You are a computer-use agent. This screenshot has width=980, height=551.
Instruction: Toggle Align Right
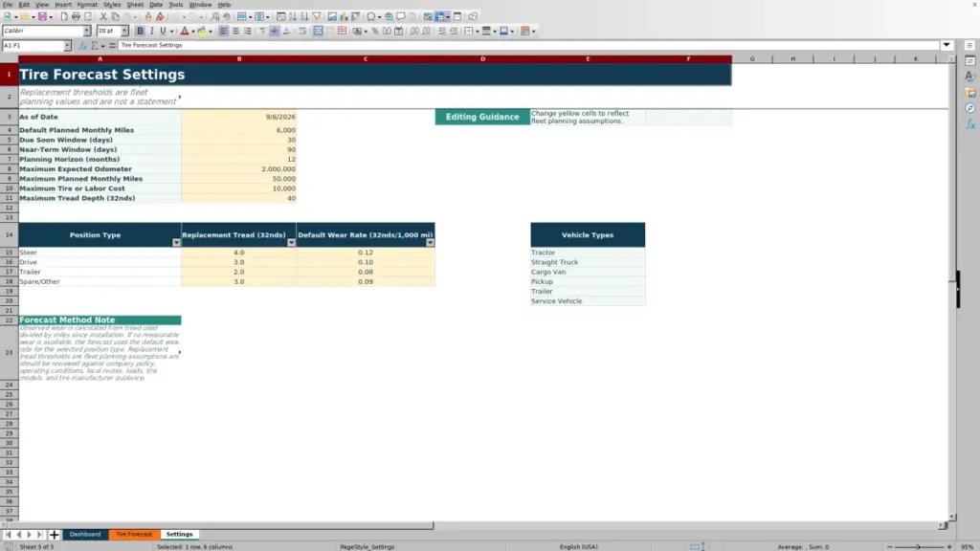(248, 31)
